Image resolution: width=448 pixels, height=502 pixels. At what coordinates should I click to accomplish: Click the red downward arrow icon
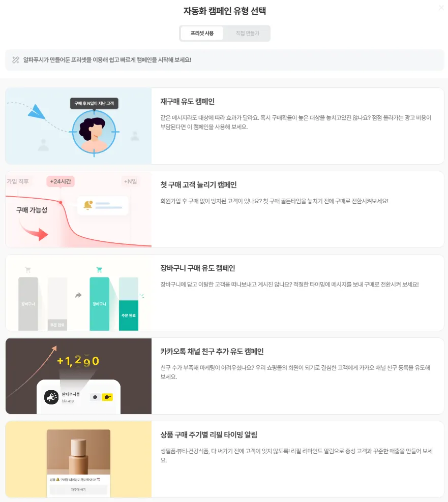(34, 231)
